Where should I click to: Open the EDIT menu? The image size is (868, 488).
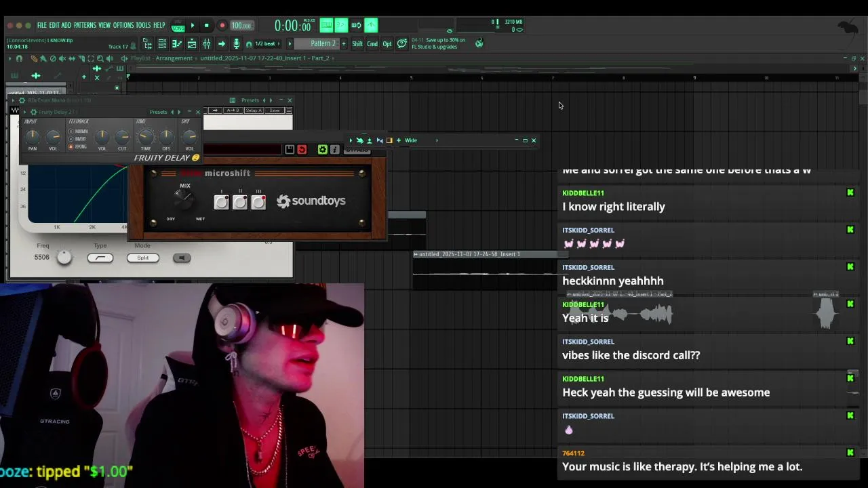(x=54, y=25)
